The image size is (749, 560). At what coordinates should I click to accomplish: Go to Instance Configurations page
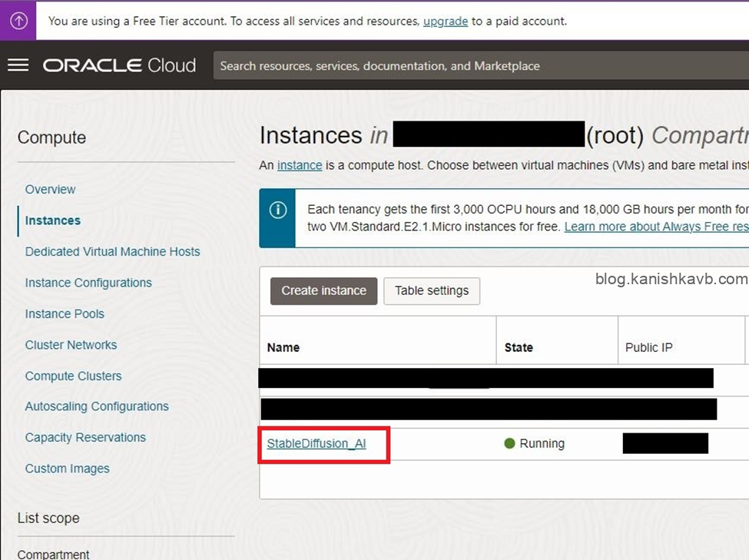click(88, 283)
